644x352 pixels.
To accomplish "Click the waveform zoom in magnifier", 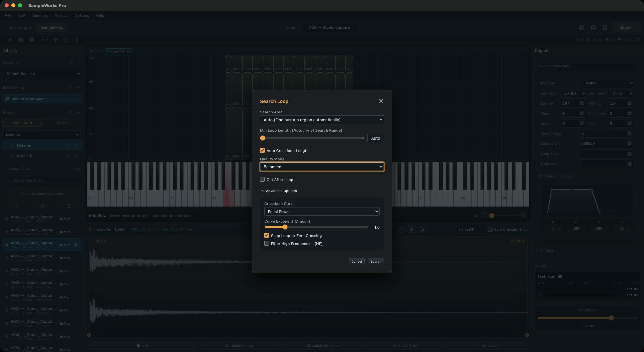I will pos(412,229).
